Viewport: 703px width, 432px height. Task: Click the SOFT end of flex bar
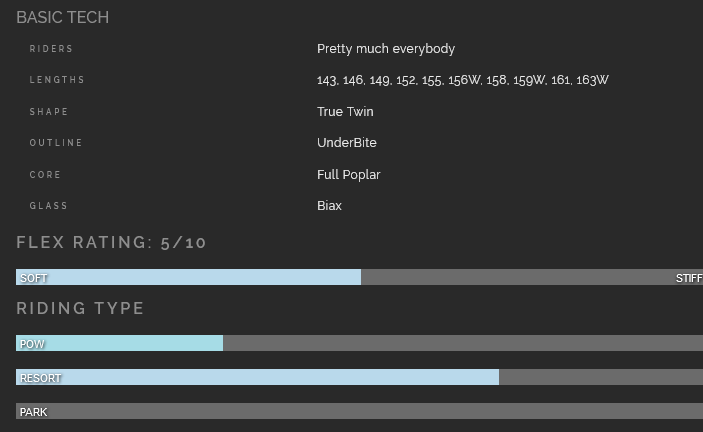(x=34, y=278)
